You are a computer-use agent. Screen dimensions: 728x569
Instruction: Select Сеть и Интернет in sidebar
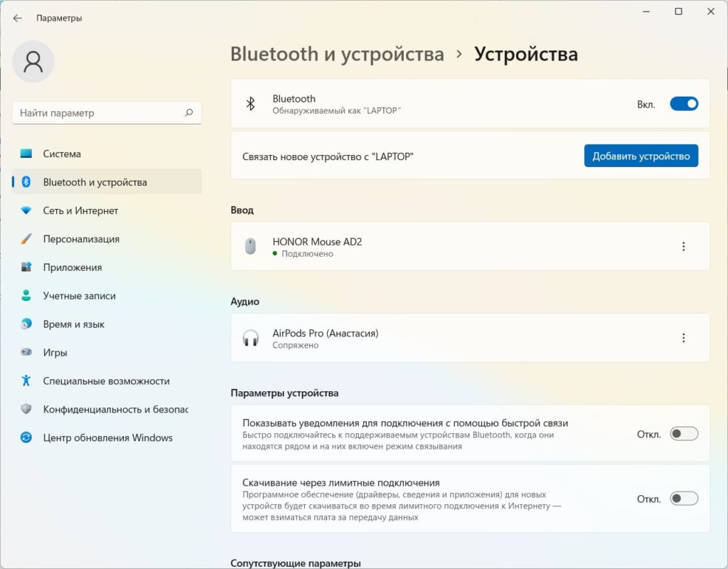[x=107, y=211]
